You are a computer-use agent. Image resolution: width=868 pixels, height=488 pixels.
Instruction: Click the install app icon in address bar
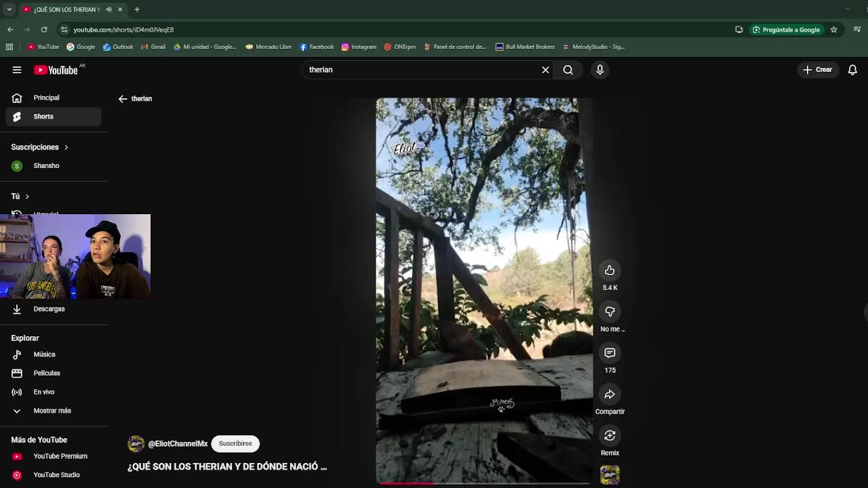pos(739,30)
